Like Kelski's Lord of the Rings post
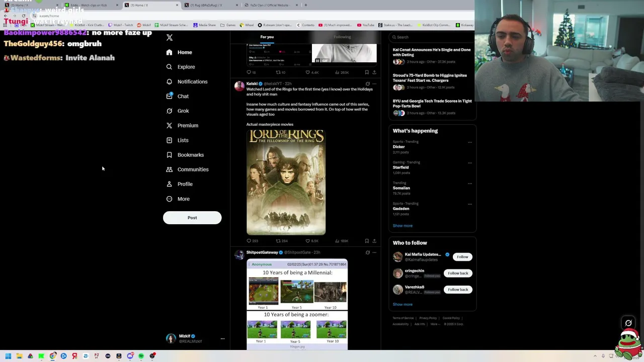 (x=312, y=241)
